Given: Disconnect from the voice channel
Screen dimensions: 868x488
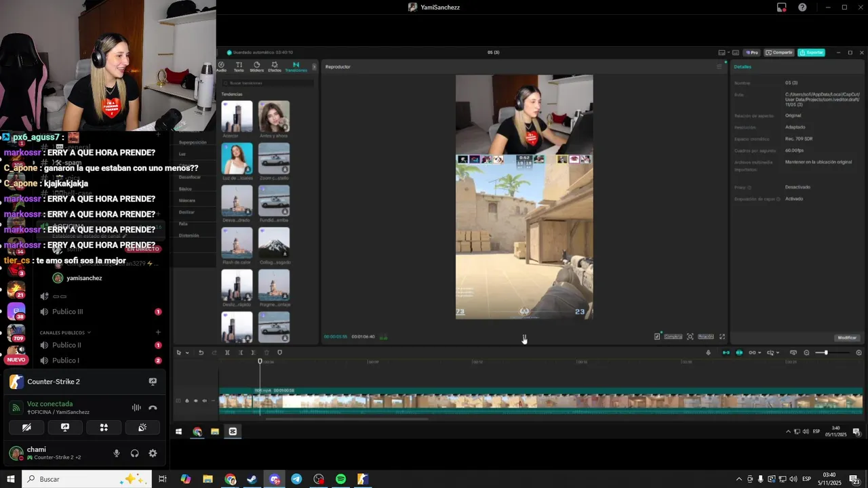Looking at the screenshot, I should point(153,407).
